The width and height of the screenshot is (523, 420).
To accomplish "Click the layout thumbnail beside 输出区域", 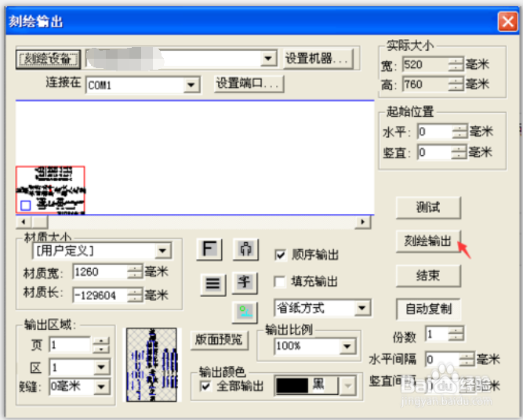I will [152, 364].
